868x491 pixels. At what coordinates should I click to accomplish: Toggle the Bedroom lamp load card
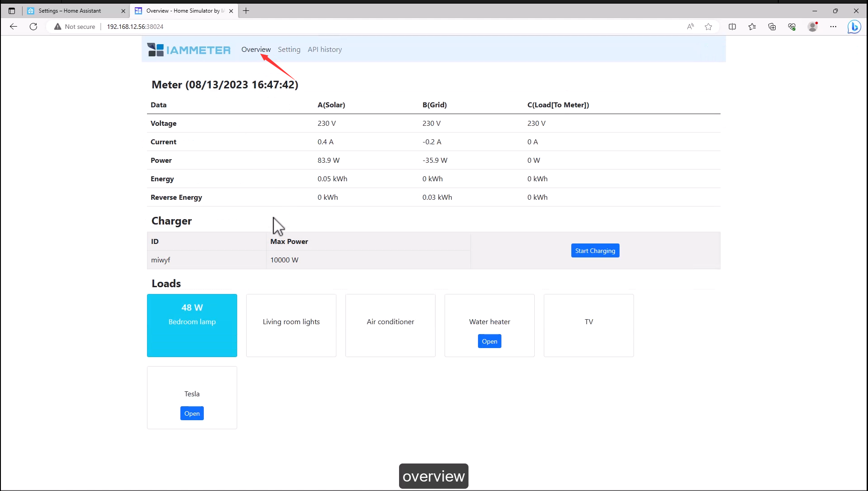(192, 325)
